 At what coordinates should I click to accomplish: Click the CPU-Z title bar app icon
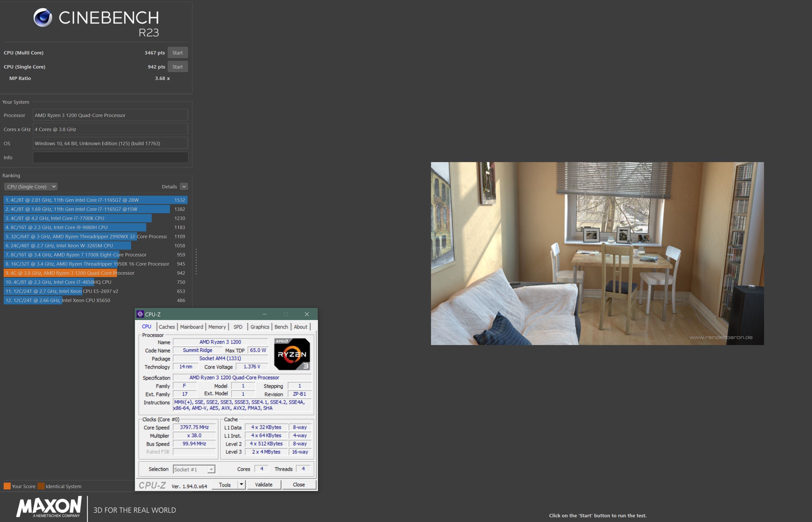point(140,314)
